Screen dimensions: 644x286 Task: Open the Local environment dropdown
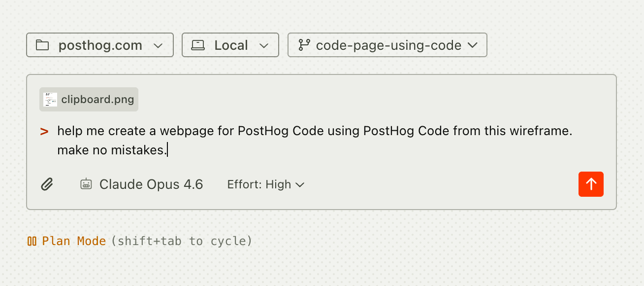(x=230, y=45)
